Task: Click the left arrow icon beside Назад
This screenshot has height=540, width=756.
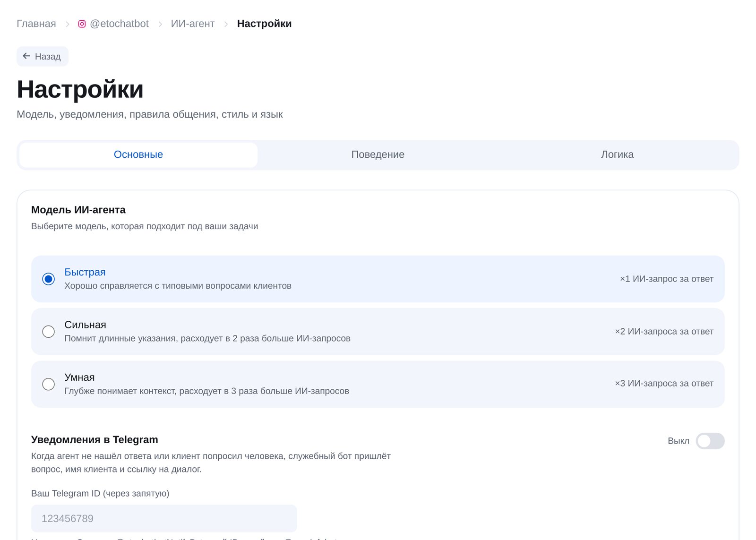Action: point(26,56)
